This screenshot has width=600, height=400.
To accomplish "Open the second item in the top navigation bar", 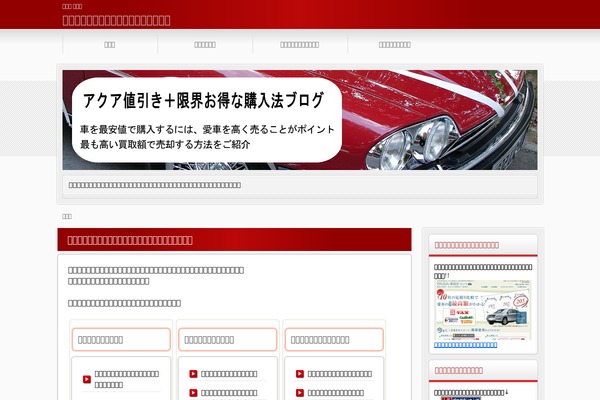I will (205, 45).
